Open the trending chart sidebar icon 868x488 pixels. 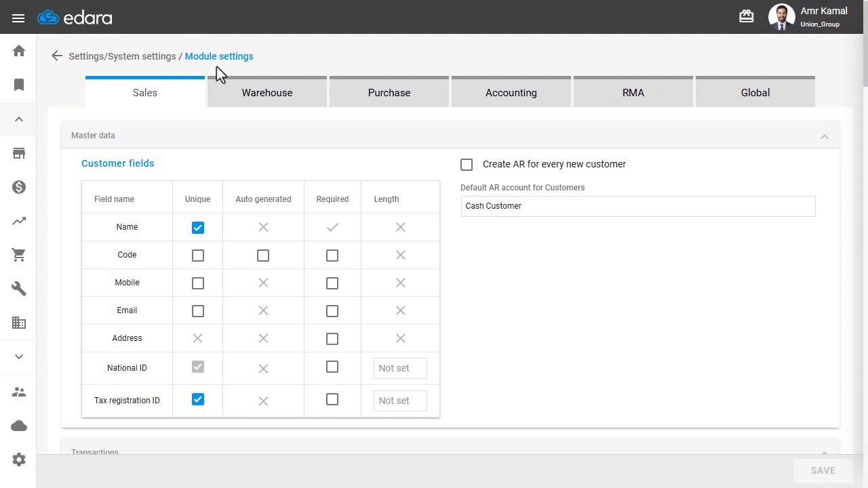click(19, 221)
